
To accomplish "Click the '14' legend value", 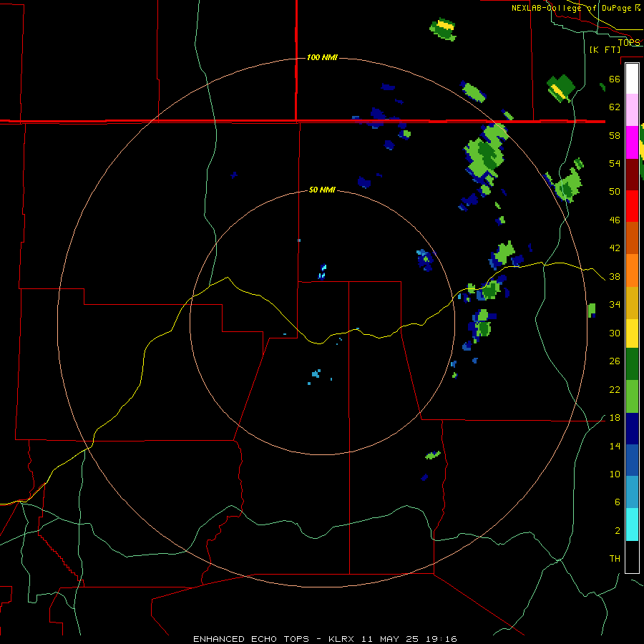I will tap(615, 446).
